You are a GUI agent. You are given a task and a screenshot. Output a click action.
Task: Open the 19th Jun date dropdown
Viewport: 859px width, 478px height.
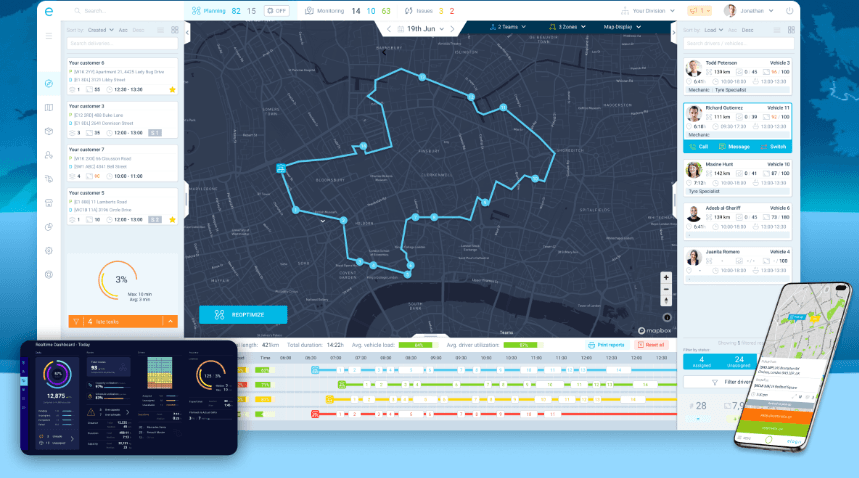point(421,29)
